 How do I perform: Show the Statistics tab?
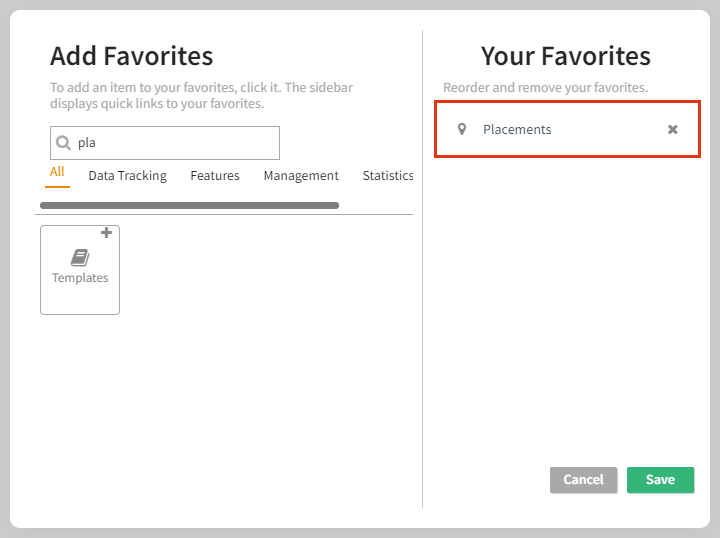click(387, 176)
